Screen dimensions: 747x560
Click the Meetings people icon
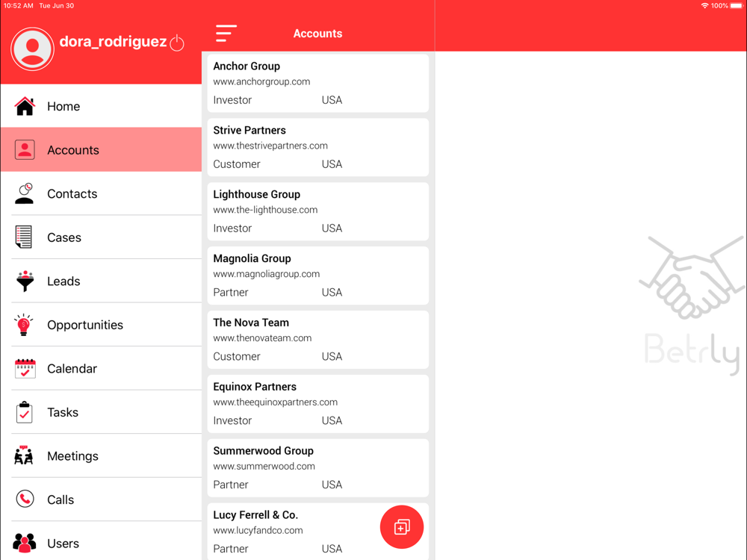(x=24, y=455)
